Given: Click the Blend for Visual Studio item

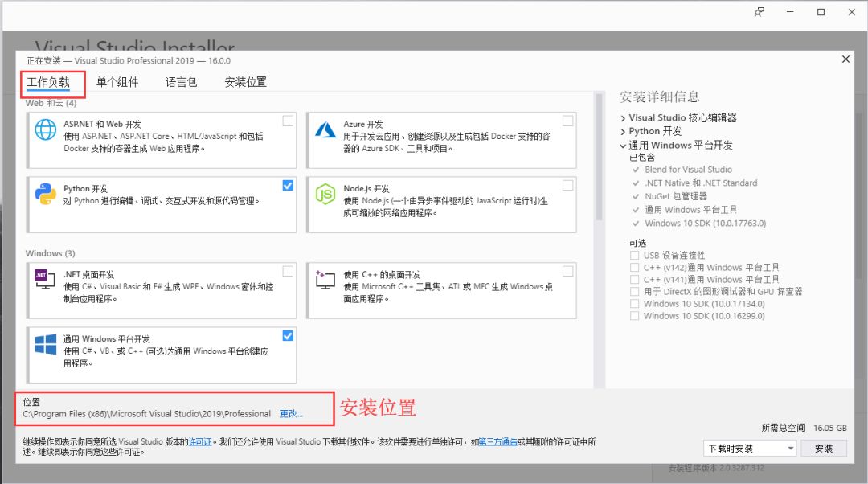Looking at the screenshot, I should point(688,170).
